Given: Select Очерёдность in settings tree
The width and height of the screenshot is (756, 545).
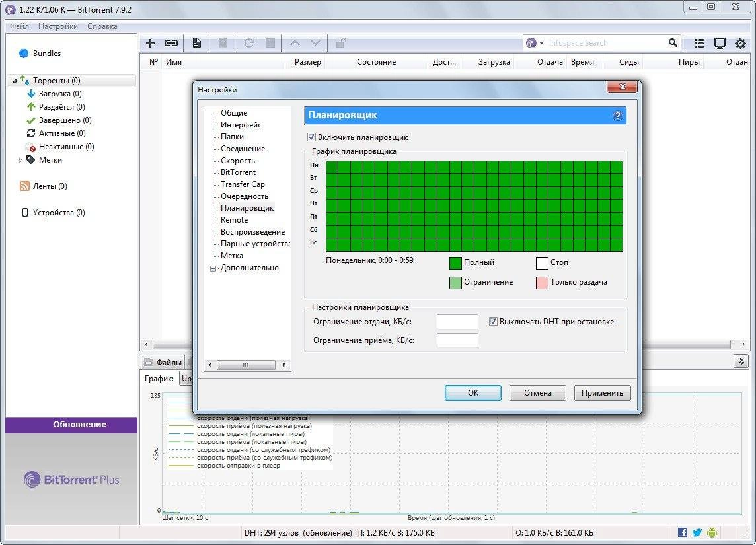Looking at the screenshot, I should tap(245, 196).
